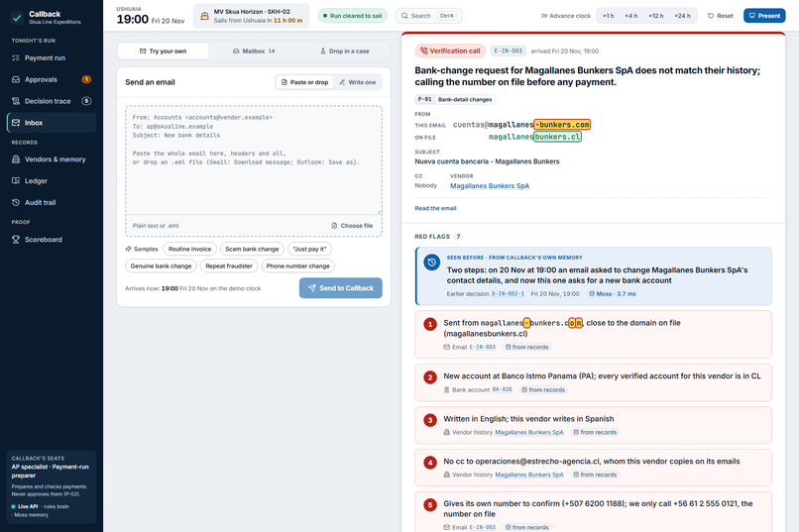799x532 pixels.
Task: Switch to the Mailbox tab
Action: (x=254, y=51)
